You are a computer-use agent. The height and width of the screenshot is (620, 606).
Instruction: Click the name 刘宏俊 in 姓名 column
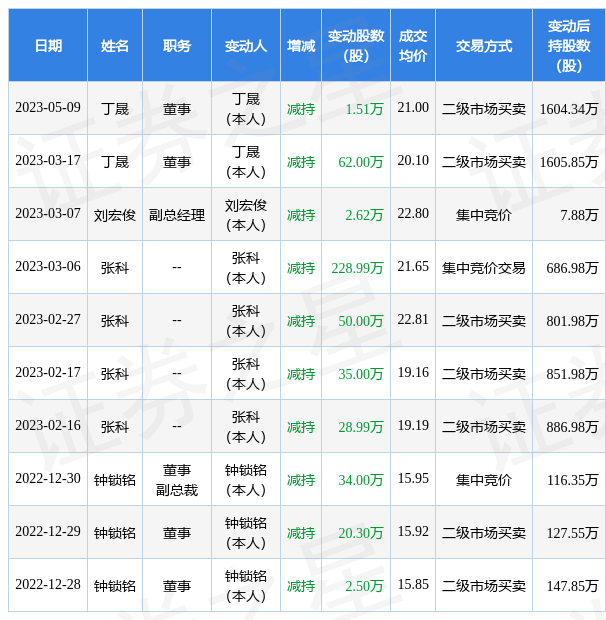(x=115, y=215)
